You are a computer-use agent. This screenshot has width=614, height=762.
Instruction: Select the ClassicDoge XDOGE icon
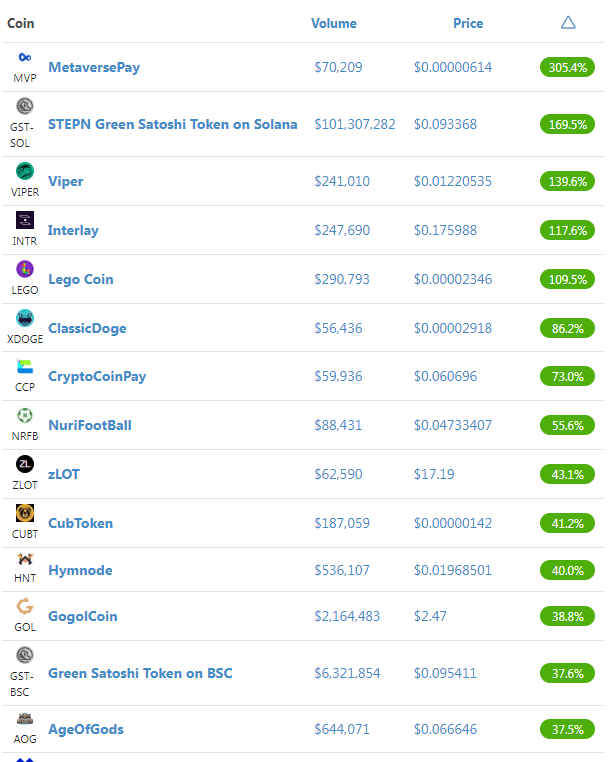click(25, 318)
